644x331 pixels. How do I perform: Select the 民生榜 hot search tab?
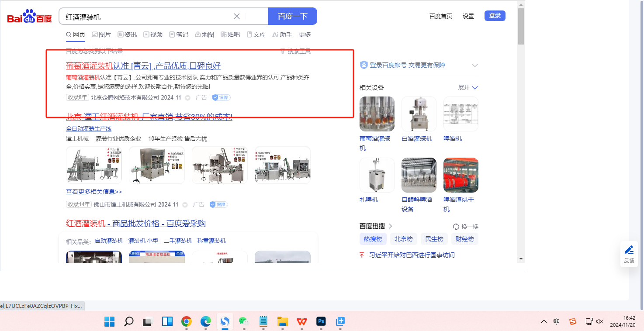pos(434,239)
